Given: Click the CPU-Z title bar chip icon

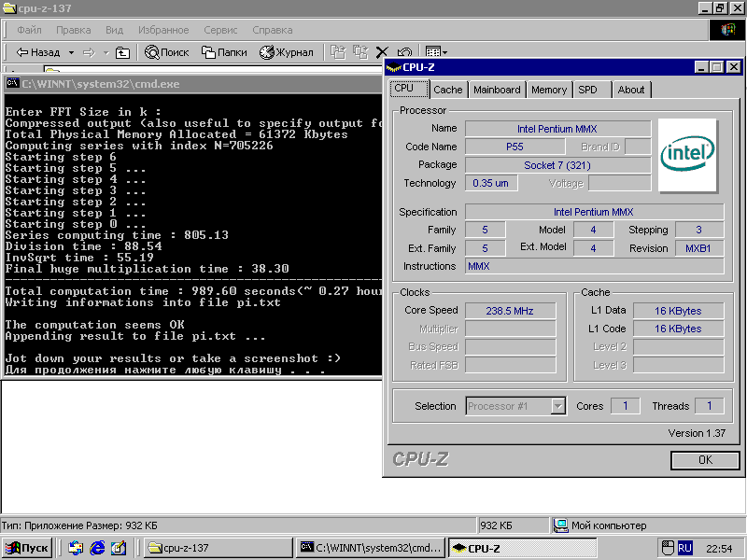Looking at the screenshot, I should [393, 67].
